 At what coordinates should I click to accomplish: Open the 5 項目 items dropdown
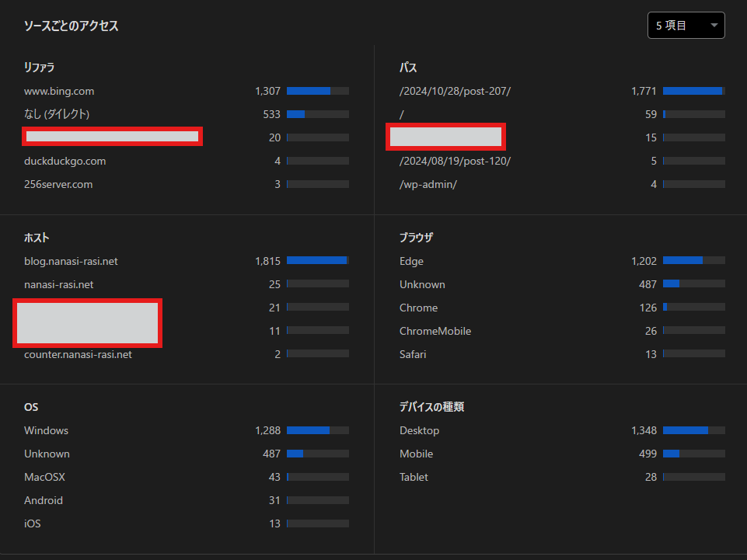click(686, 26)
